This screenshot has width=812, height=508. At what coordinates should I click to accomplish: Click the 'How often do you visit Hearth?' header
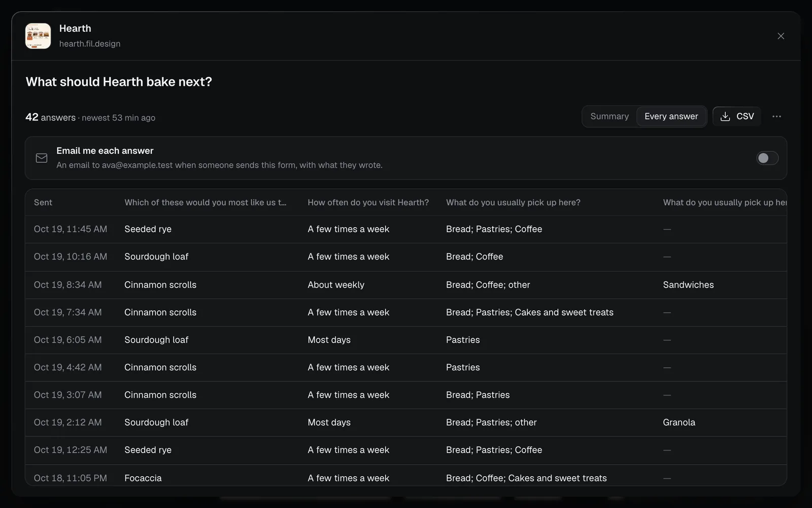(x=368, y=202)
